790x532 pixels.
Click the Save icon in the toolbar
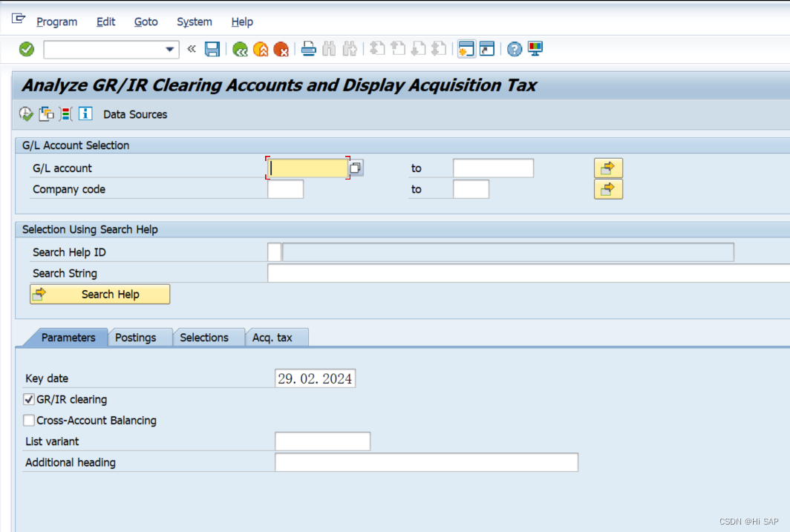coord(212,48)
